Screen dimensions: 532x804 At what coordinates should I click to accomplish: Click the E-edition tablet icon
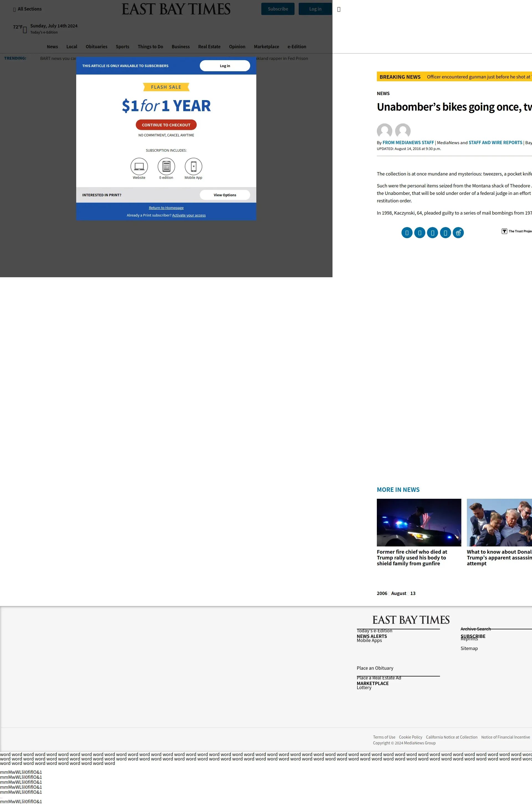[166, 166]
